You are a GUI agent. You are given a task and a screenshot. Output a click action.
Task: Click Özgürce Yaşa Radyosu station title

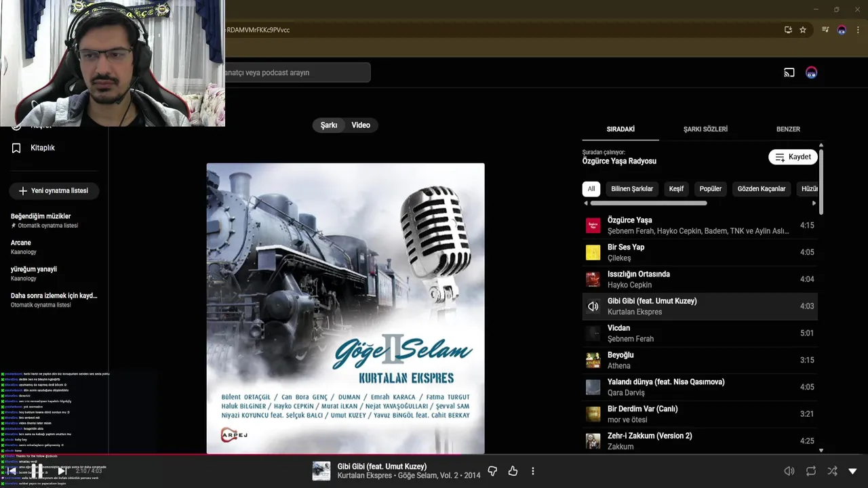619,161
